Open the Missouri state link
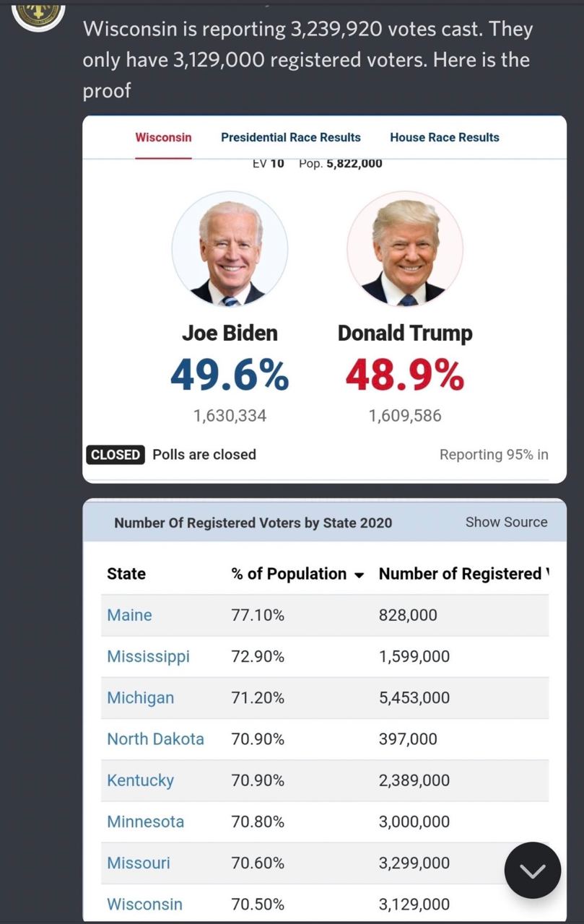 139,863
